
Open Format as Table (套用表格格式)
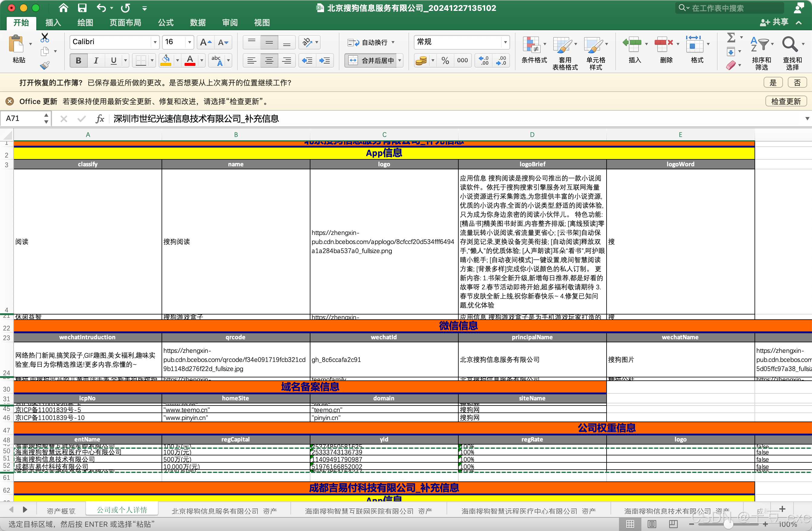click(565, 54)
